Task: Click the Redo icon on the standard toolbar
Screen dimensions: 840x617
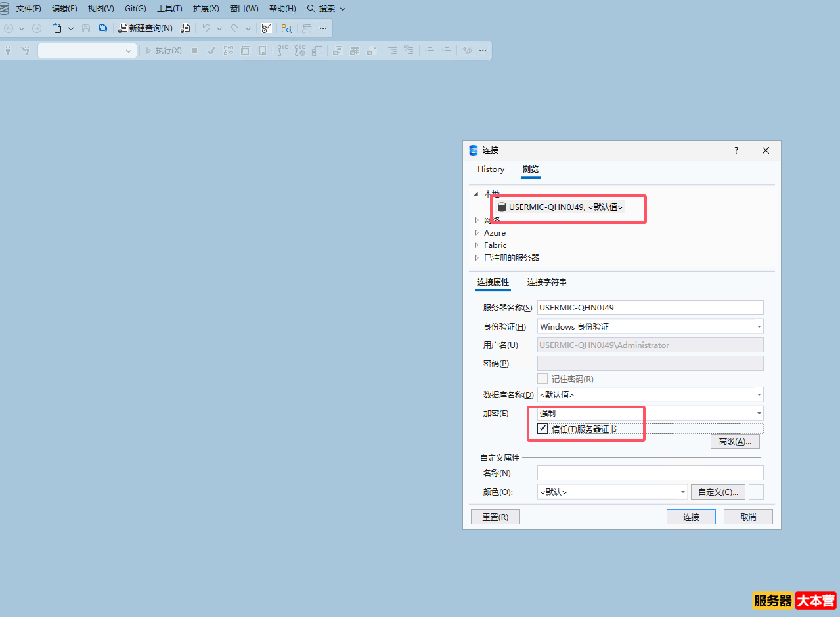Action: pos(234,28)
